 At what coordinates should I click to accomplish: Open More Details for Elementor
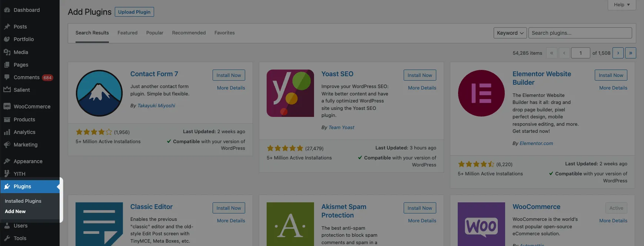click(x=613, y=88)
